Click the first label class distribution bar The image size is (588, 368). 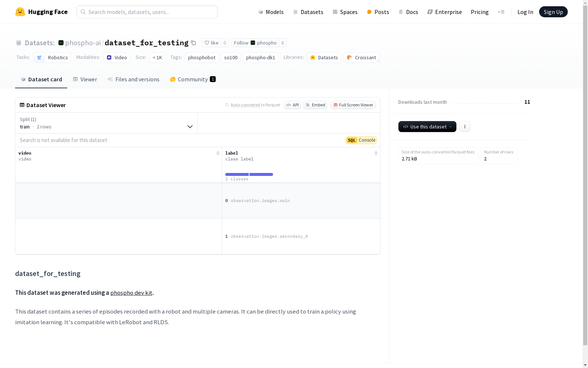coord(237,174)
